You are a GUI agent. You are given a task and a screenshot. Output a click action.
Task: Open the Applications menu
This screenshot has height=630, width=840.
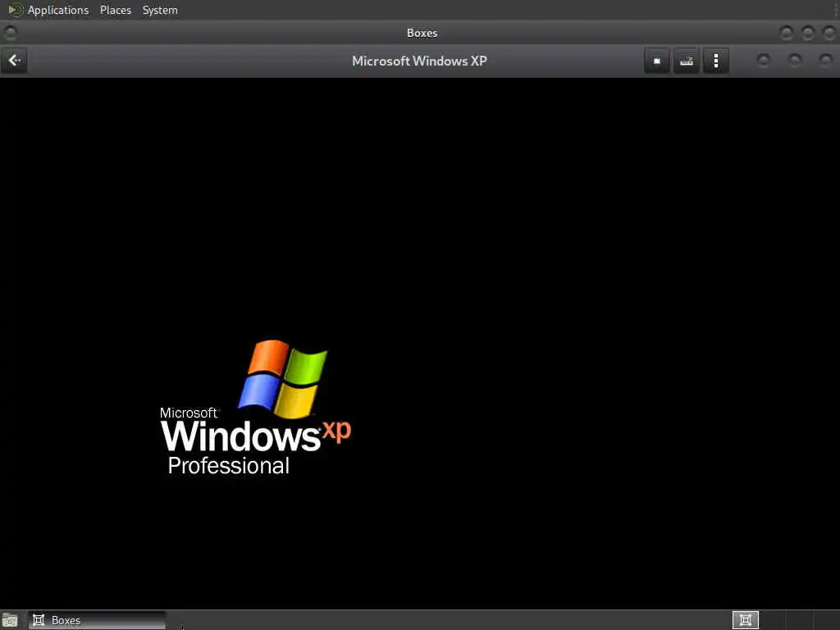(x=58, y=10)
